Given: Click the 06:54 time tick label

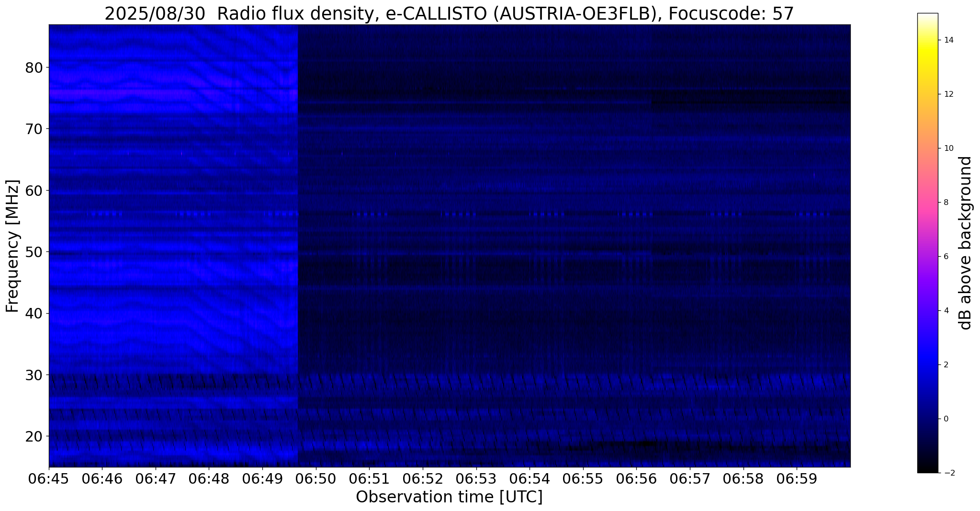Looking at the screenshot, I should click(529, 479).
